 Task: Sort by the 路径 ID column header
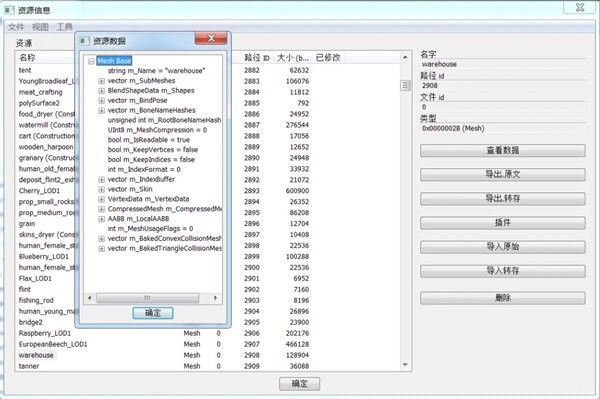tap(257, 58)
